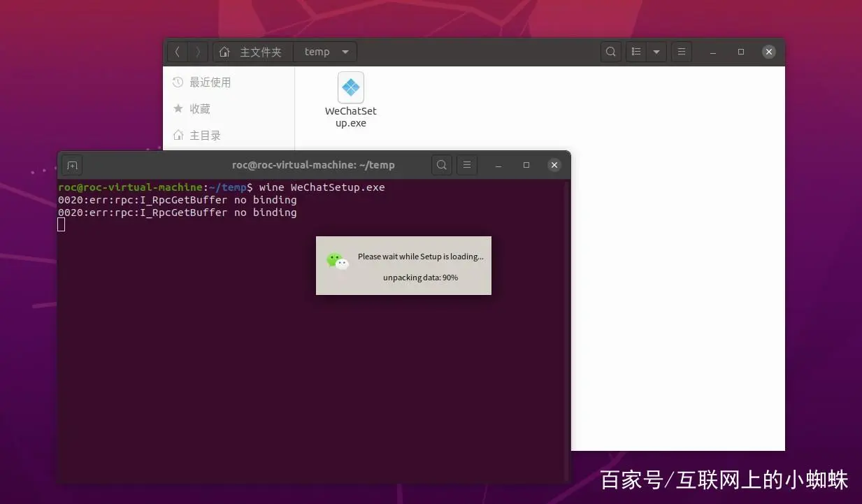
Task: Click the 'Please wait while Setup is loading' text
Action: (x=421, y=257)
